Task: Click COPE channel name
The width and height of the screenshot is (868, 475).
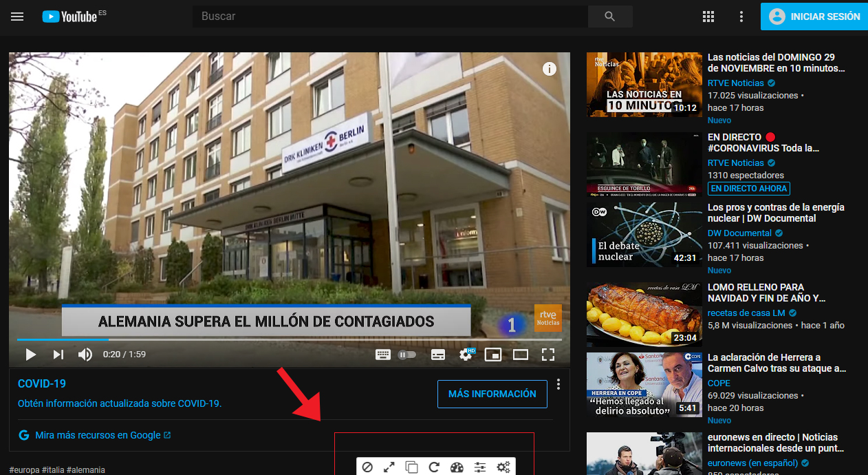Action: [x=719, y=383]
